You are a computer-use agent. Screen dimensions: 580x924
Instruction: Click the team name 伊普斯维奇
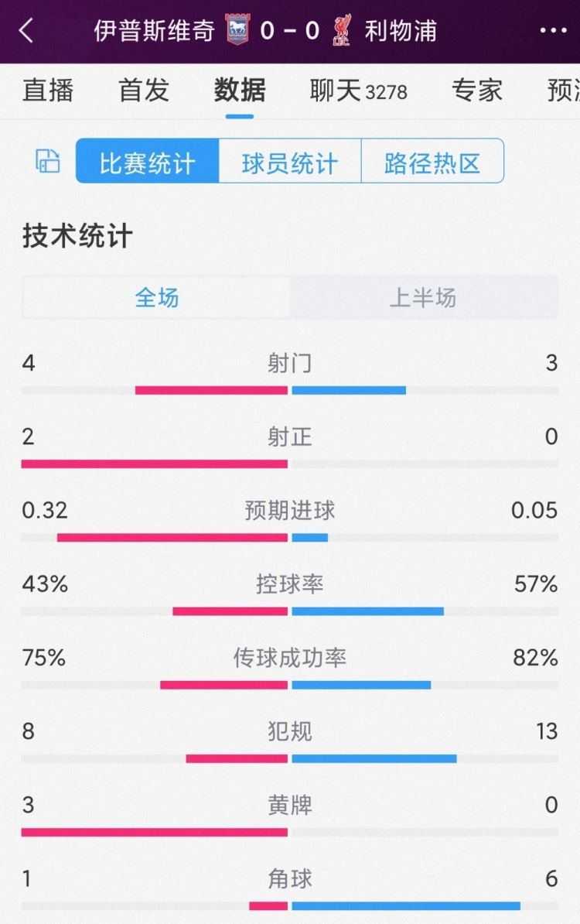pos(153,29)
